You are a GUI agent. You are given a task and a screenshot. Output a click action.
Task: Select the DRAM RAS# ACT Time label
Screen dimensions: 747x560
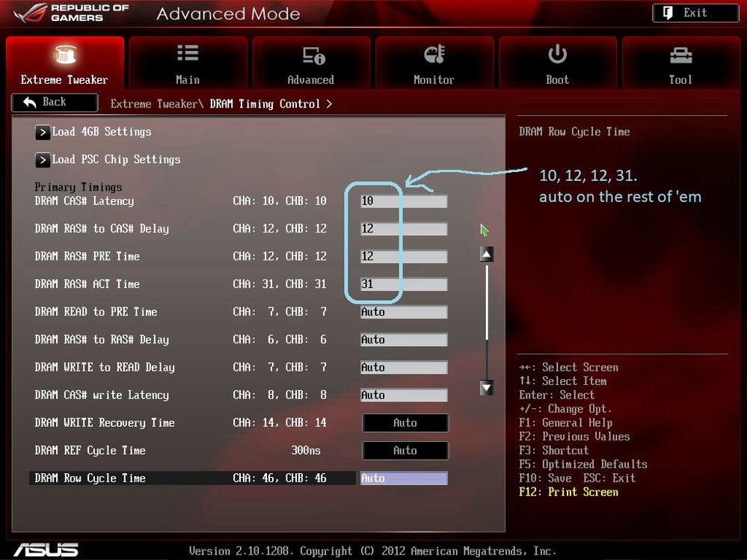click(x=87, y=284)
